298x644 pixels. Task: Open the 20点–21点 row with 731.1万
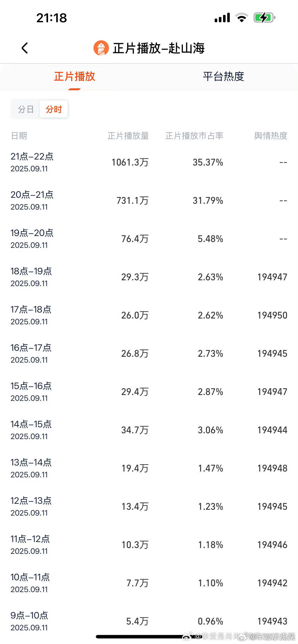point(149,201)
